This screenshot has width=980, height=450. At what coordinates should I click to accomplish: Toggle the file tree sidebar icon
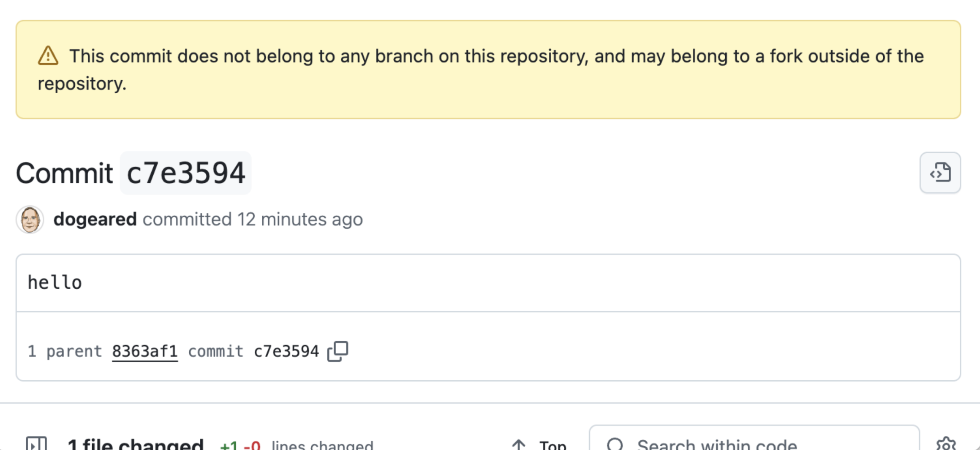click(x=36, y=444)
